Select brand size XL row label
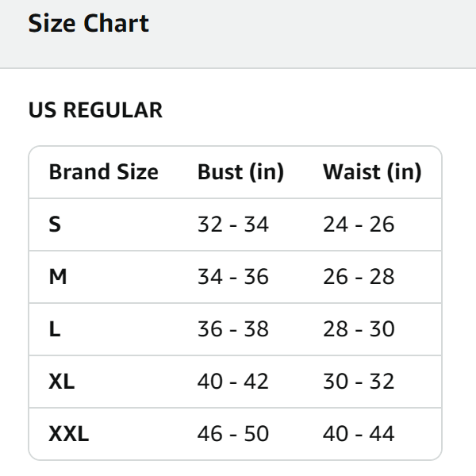 point(62,382)
